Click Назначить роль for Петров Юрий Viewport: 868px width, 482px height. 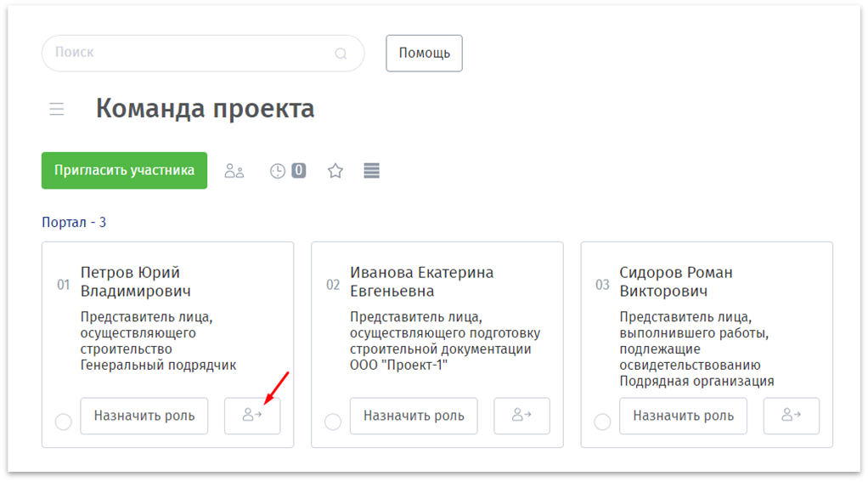144,416
